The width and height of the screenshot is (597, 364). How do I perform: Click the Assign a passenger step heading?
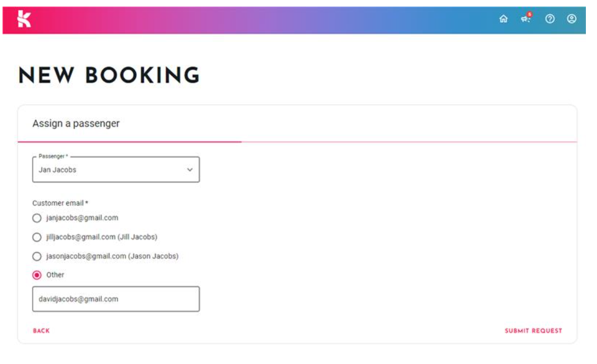click(x=76, y=123)
